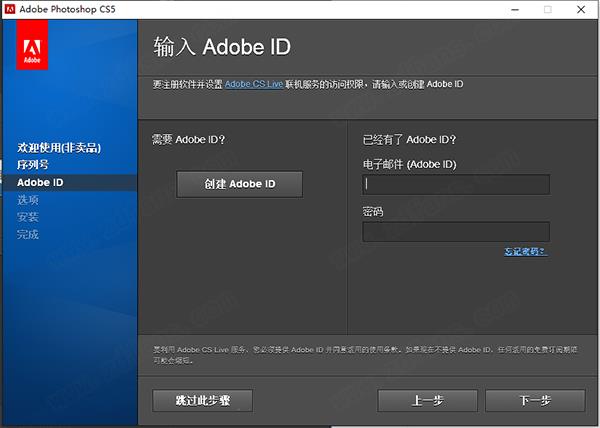Focus the 密码 password field
The height and width of the screenshot is (428, 600).
456,232
